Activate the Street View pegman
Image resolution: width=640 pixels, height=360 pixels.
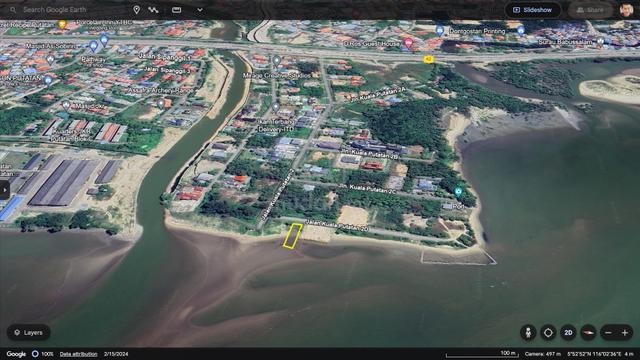[528, 333]
